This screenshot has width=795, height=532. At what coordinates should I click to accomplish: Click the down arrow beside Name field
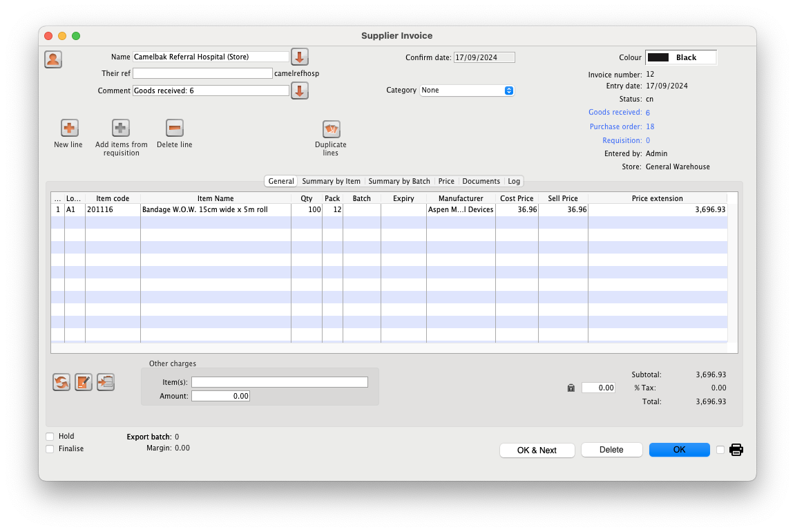pyautogui.click(x=299, y=57)
